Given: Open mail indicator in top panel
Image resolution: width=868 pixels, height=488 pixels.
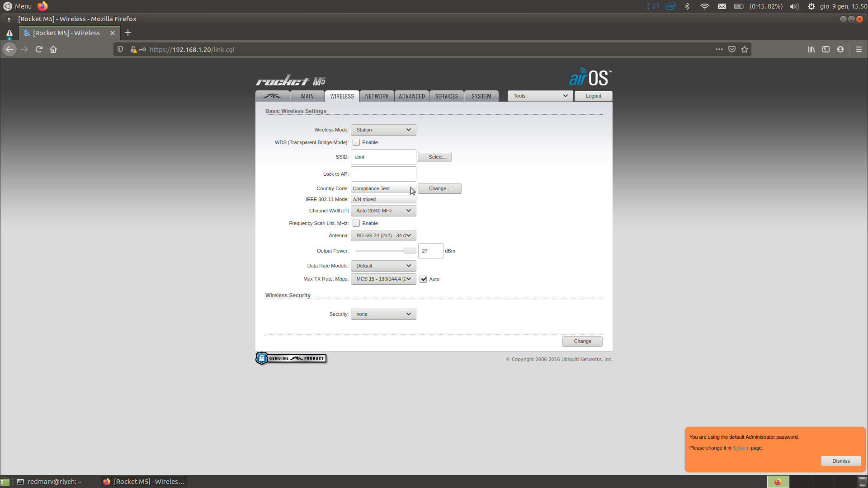Looking at the screenshot, I should (722, 6).
